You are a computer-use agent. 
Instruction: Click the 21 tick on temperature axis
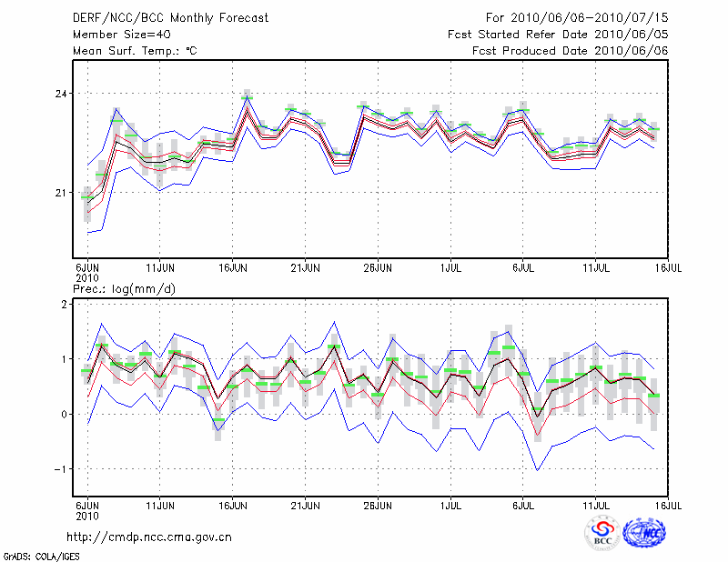tap(64, 192)
